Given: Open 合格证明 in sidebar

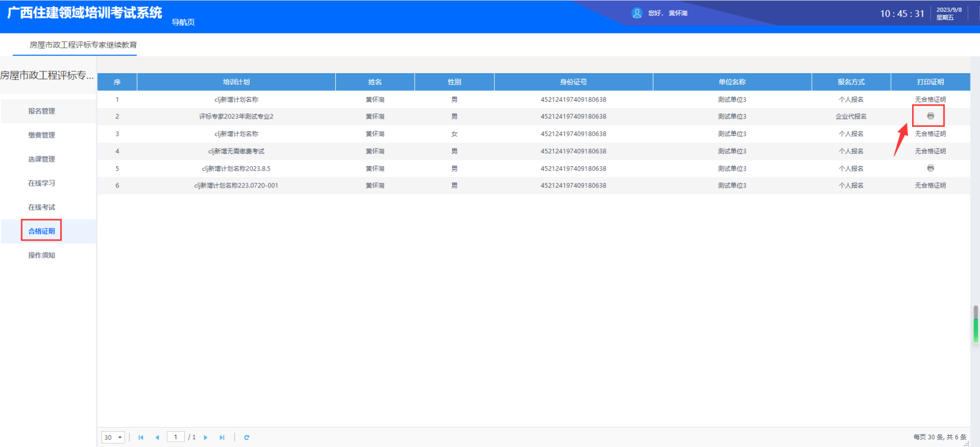Looking at the screenshot, I should point(41,231).
